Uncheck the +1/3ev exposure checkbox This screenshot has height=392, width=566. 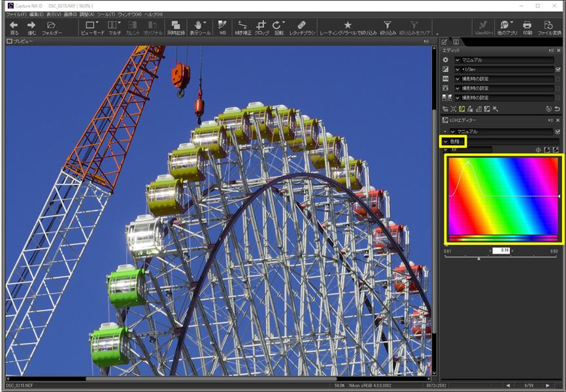558,69
